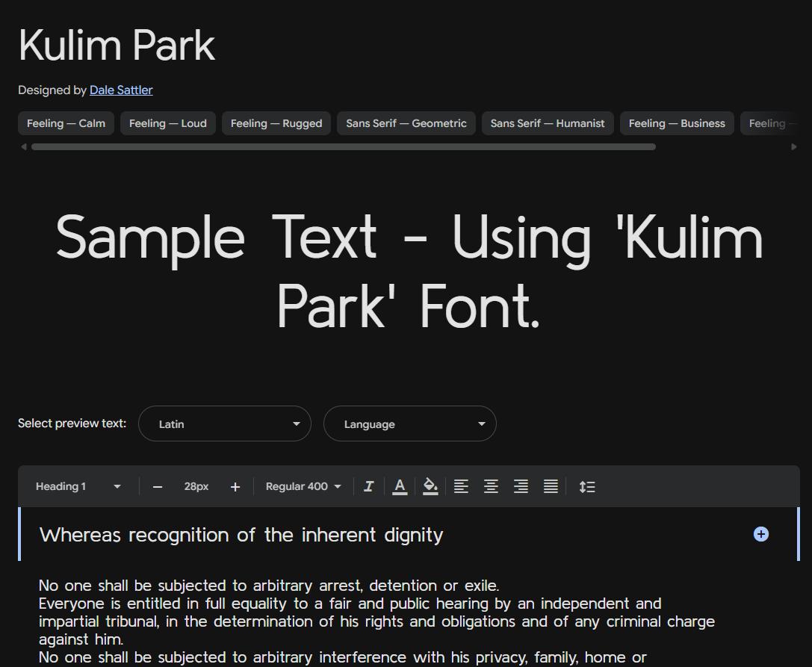Align text to the left

pos(461,486)
